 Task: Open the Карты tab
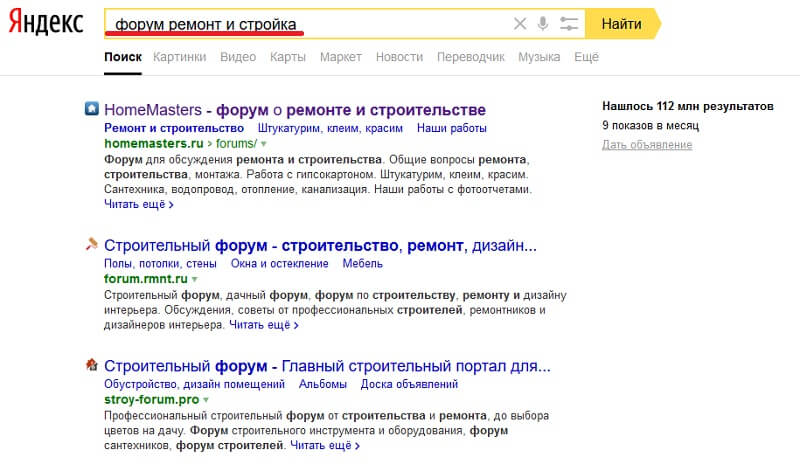288,57
